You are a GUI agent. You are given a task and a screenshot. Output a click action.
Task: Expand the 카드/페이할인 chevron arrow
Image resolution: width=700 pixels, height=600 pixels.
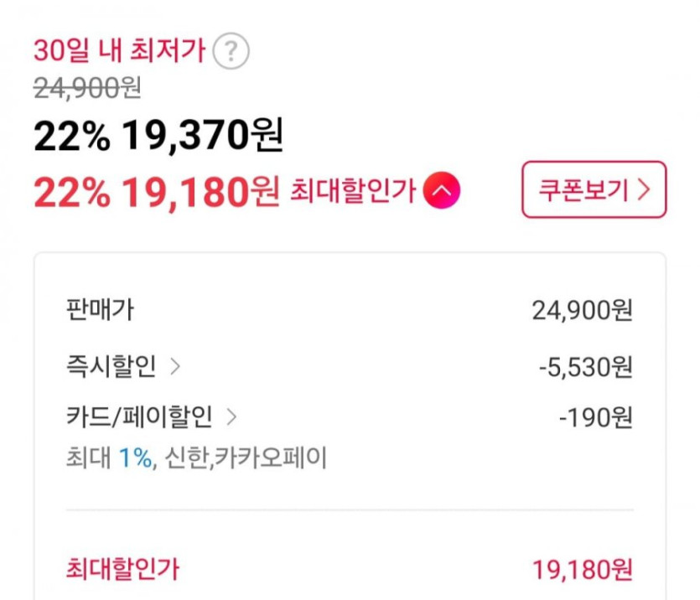[232, 416]
